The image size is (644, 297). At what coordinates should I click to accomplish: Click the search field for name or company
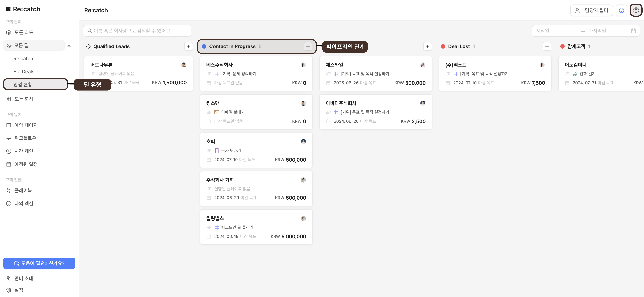(x=137, y=31)
